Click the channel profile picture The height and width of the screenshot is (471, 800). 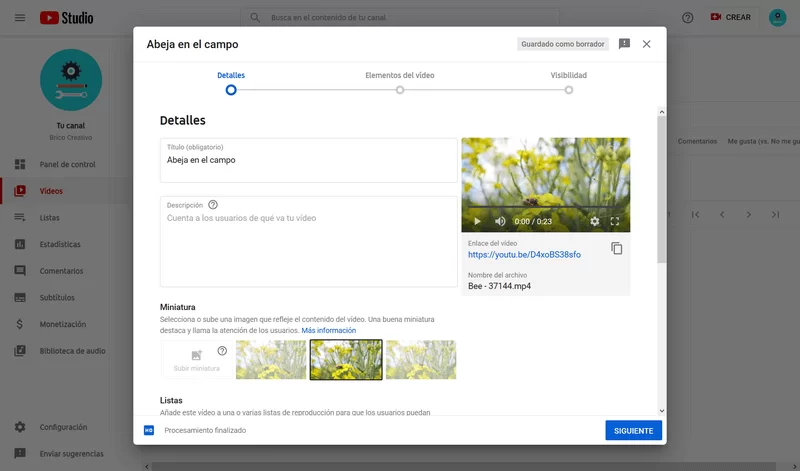click(x=71, y=80)
